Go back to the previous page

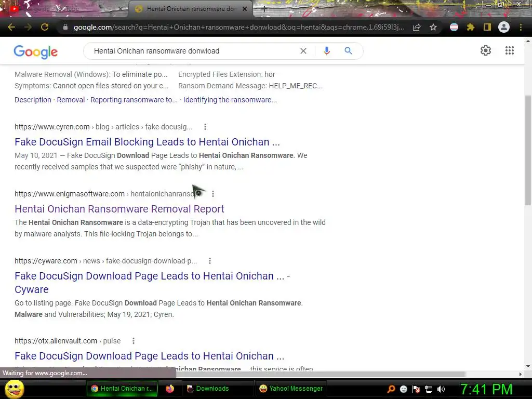[x=11, y=27]
